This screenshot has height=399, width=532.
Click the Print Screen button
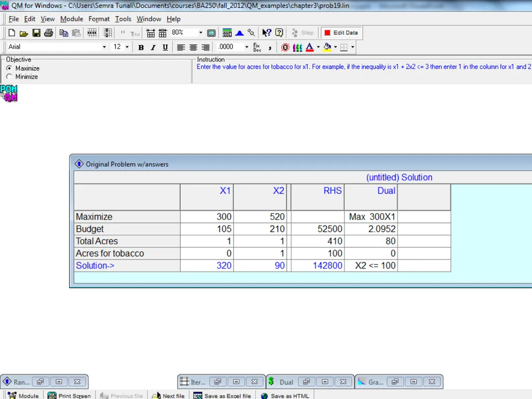click(69, 395)
